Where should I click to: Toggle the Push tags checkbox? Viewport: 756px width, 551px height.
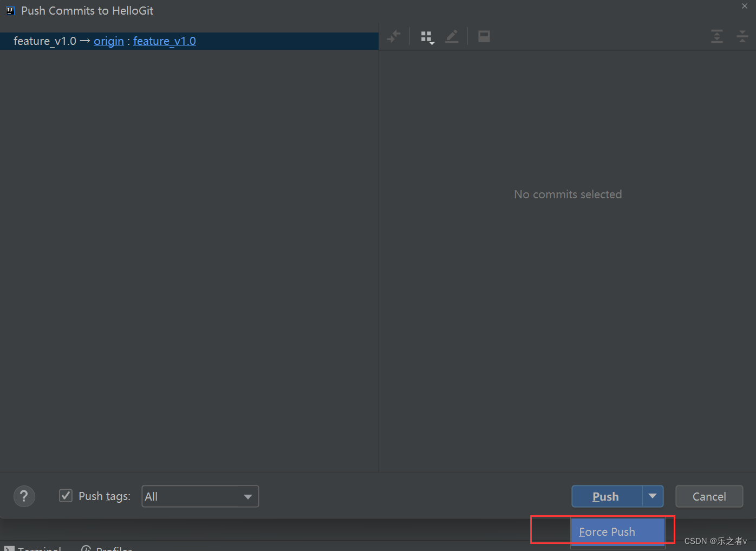[x=66, y=496]
